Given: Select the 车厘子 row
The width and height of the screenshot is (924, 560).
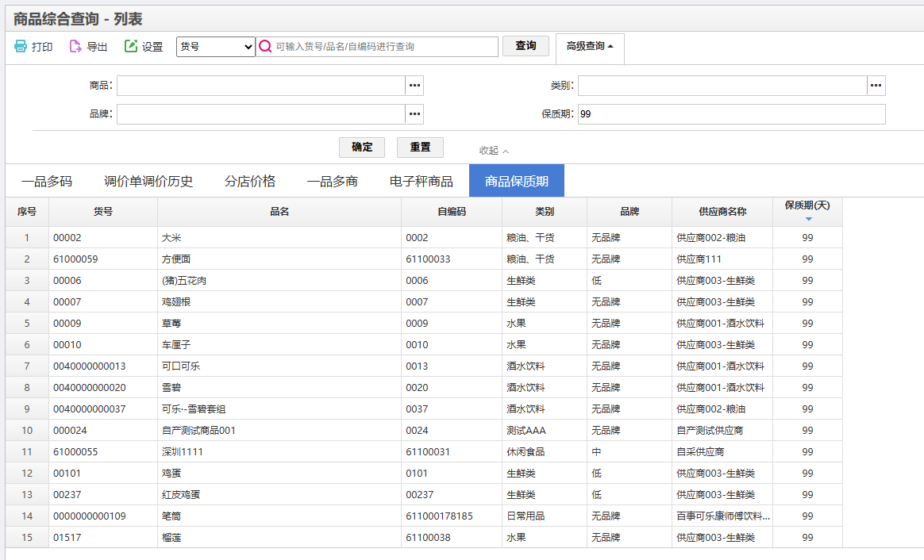Looking at the screenshot, I should coord(424,345).
